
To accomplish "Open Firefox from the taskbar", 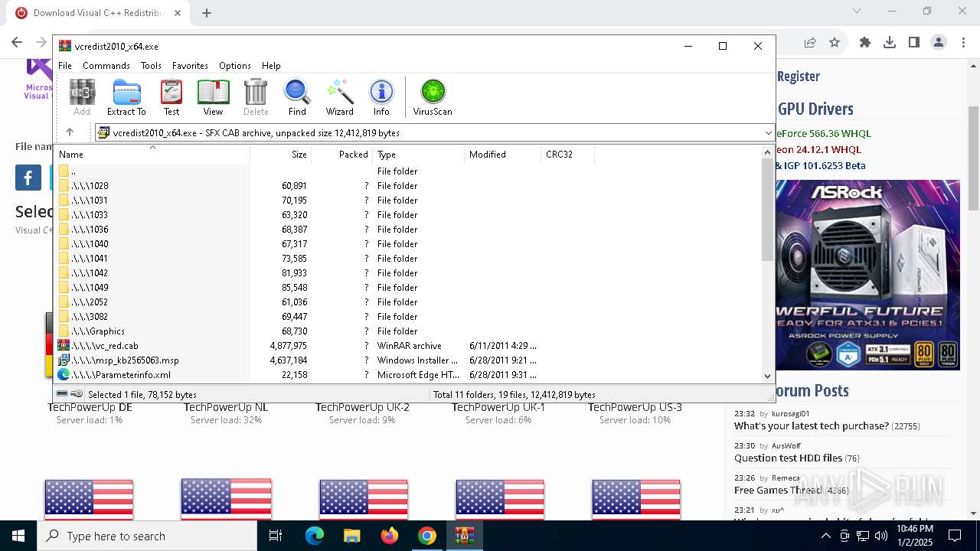I will (390, 536).
